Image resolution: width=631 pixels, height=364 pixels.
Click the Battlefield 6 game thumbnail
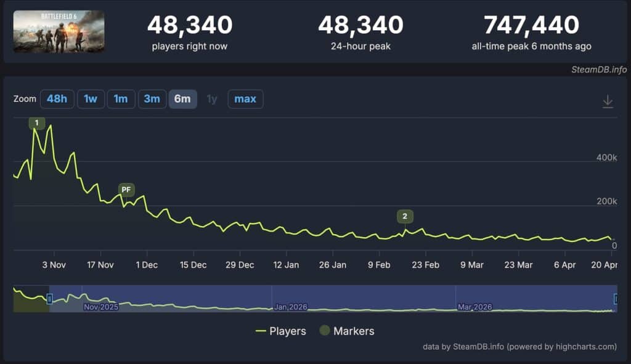point(59,31)
